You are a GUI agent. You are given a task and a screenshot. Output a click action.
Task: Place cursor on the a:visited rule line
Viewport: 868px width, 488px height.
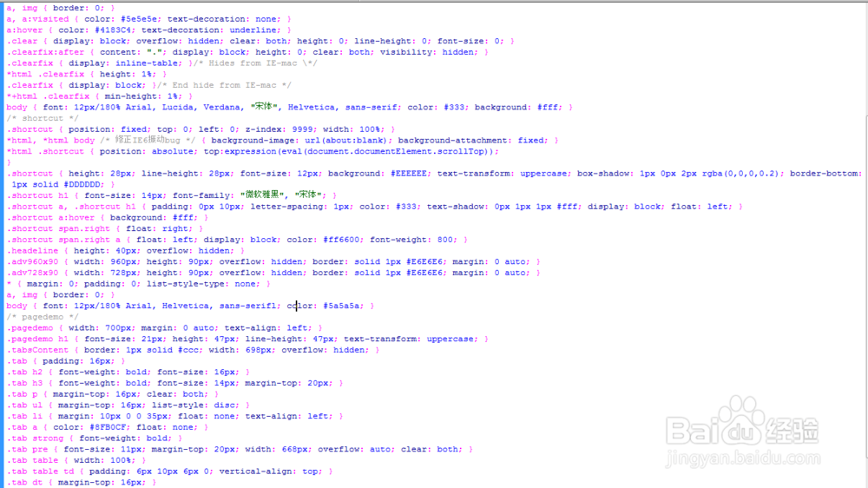(148, 19)
